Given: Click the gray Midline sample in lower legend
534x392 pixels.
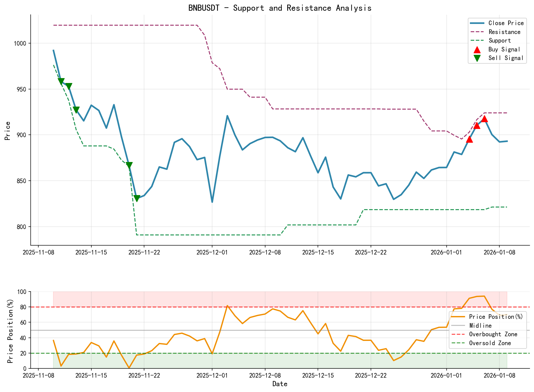Looking at the screenshot, I should pos(458,325).
